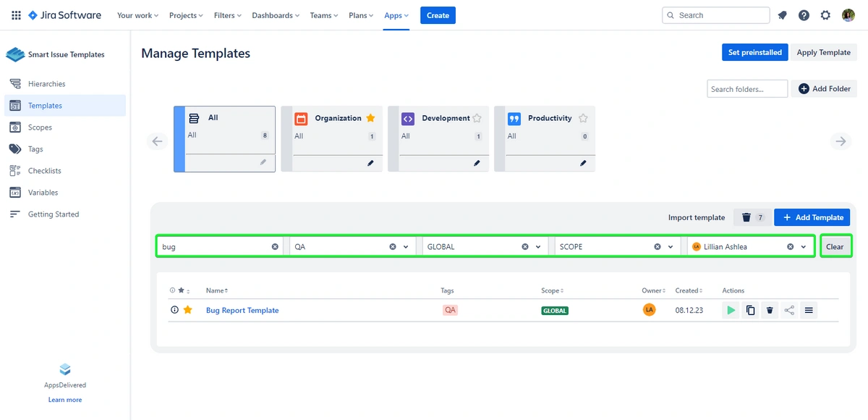Viewport: 868px width, 420px height.
Task: Open the Teams menu
Action: [x=325, y=15]
